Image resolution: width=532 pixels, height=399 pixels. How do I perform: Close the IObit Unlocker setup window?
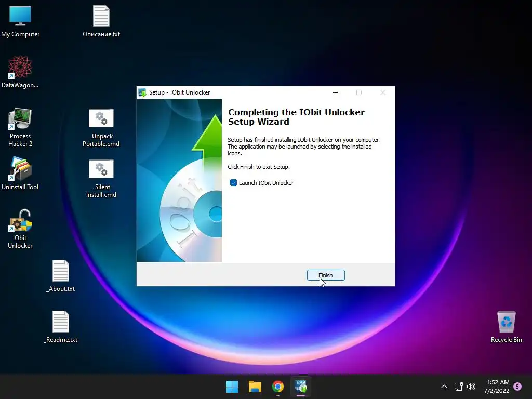(383, 92)
